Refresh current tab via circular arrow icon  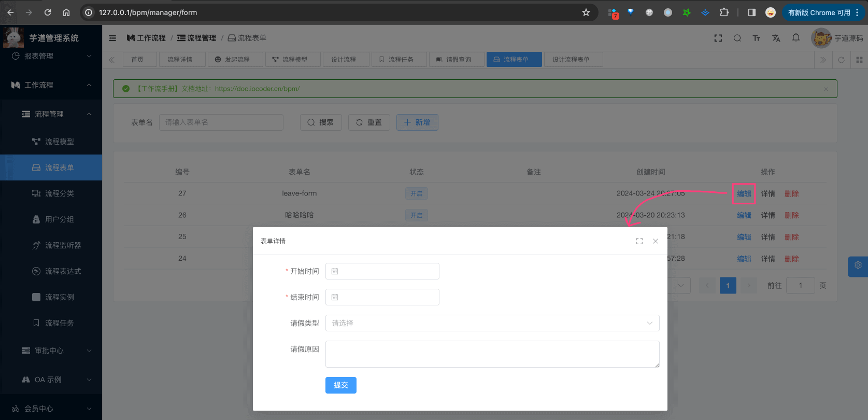[x=842, y=60]
